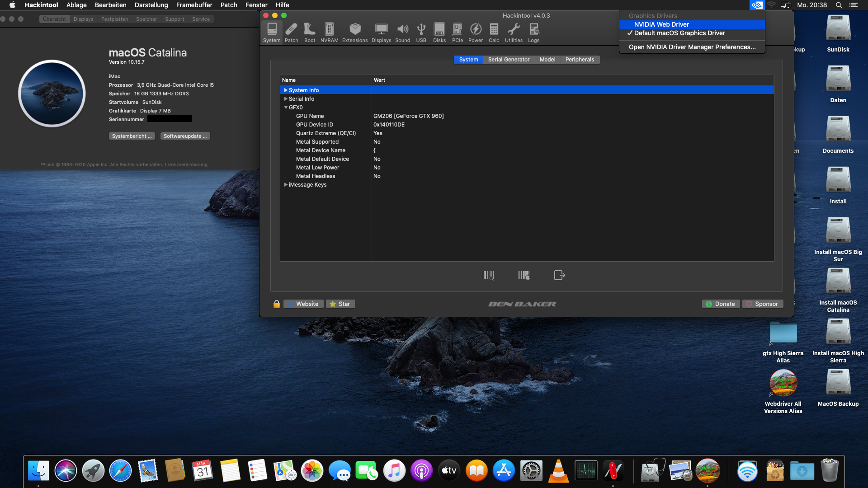Open the Utilities wrench icon

click(x=514, y=33)
